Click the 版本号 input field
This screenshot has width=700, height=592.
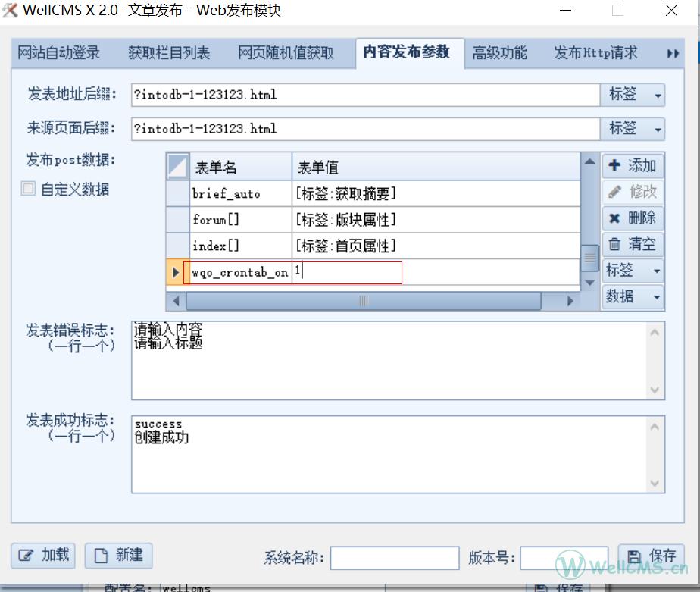tap(564, 558)
